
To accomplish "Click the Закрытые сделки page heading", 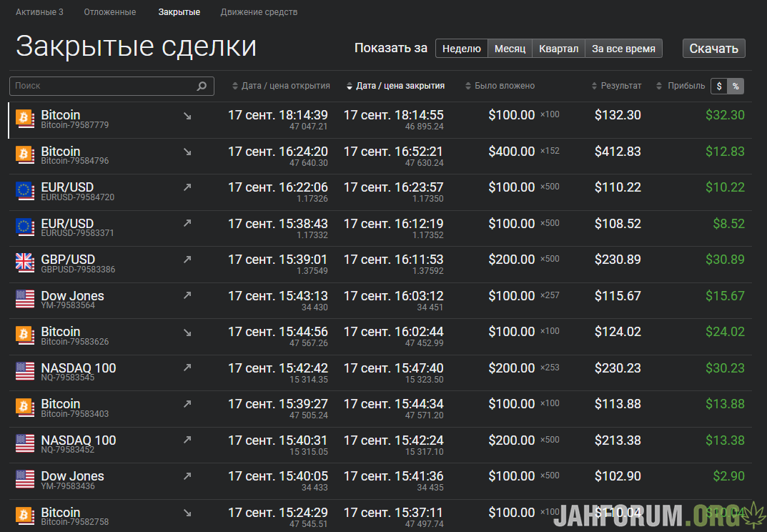I will 136,47.
